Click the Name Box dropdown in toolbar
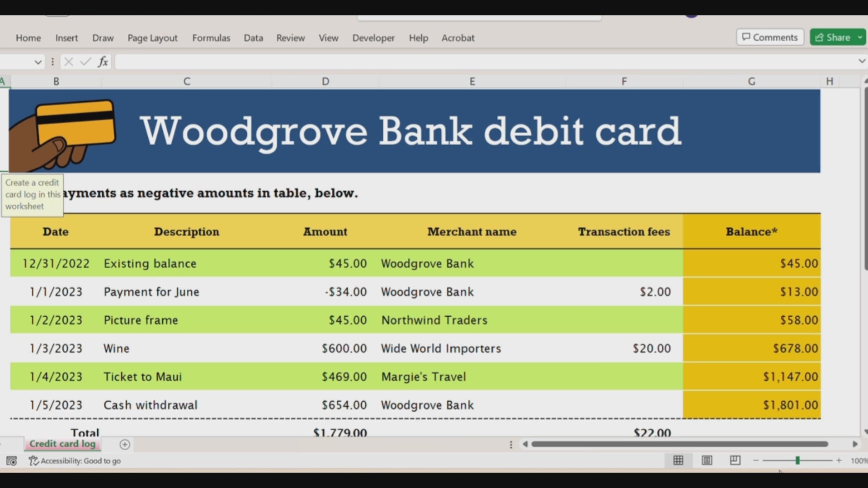Screen dimensions: 868x488 tap(37, 61)
